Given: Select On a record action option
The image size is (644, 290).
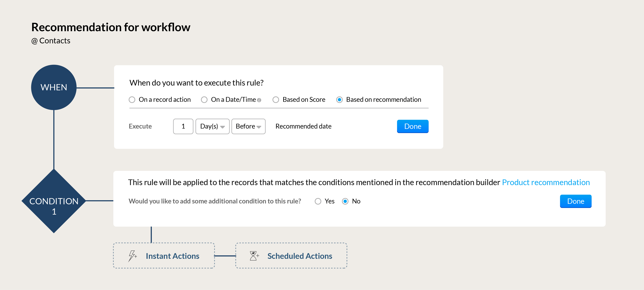Looking at the screenshot, I should click(x=132, y=100).
